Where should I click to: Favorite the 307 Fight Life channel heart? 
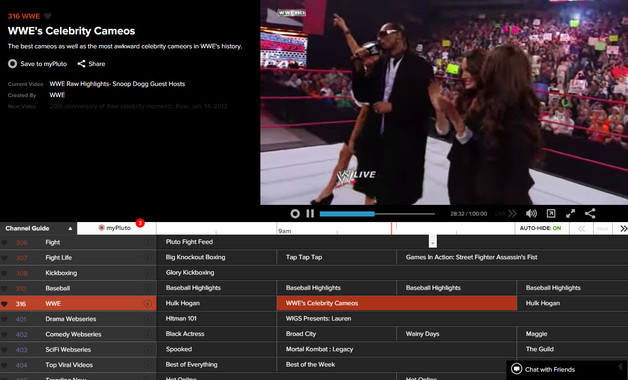[4, 258]
